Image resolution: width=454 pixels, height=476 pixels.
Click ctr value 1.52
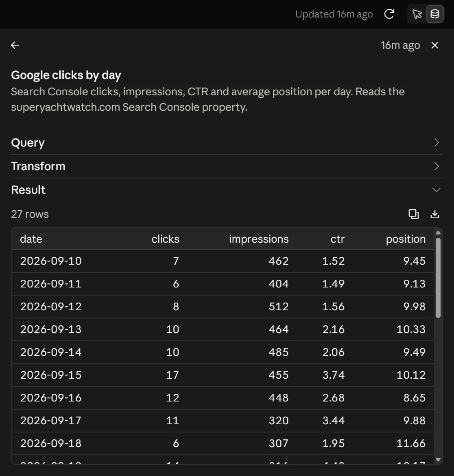(x=333, y=261)
